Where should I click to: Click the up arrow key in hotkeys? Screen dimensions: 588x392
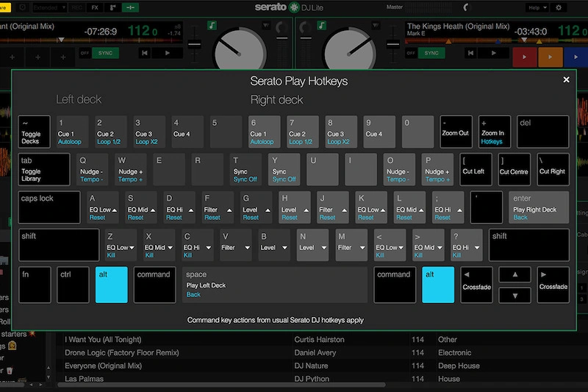515,275
